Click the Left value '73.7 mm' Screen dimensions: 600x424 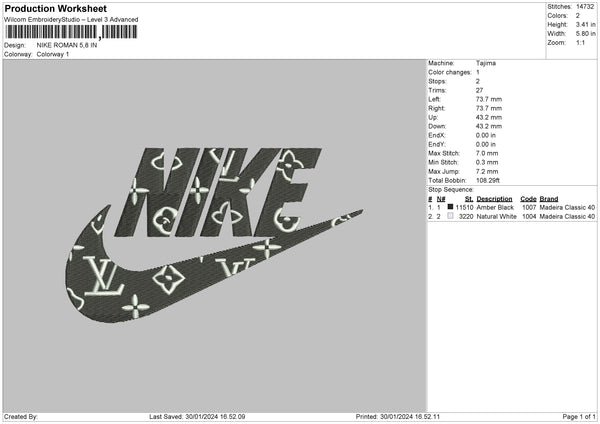[x=489, y=99]
